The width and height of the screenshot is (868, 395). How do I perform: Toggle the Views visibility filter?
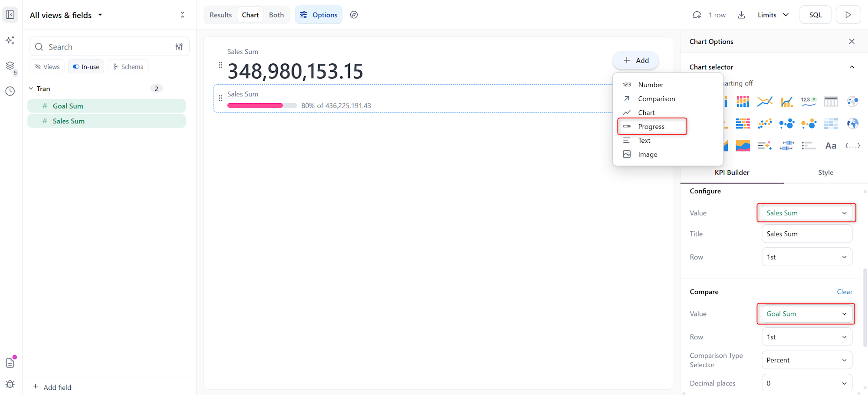pos(47,66)
